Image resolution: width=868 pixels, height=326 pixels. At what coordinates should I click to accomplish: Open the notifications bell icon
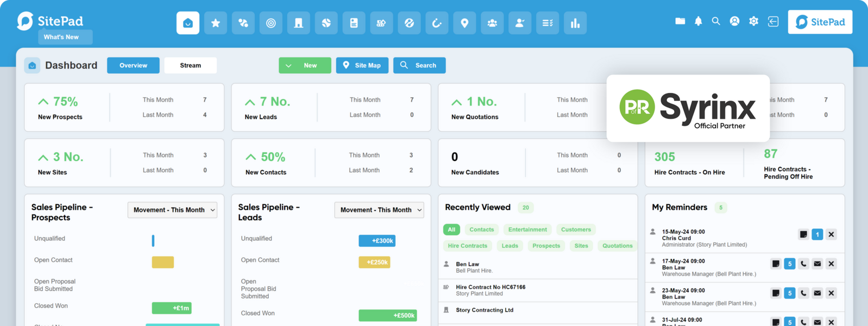(698, 21)
